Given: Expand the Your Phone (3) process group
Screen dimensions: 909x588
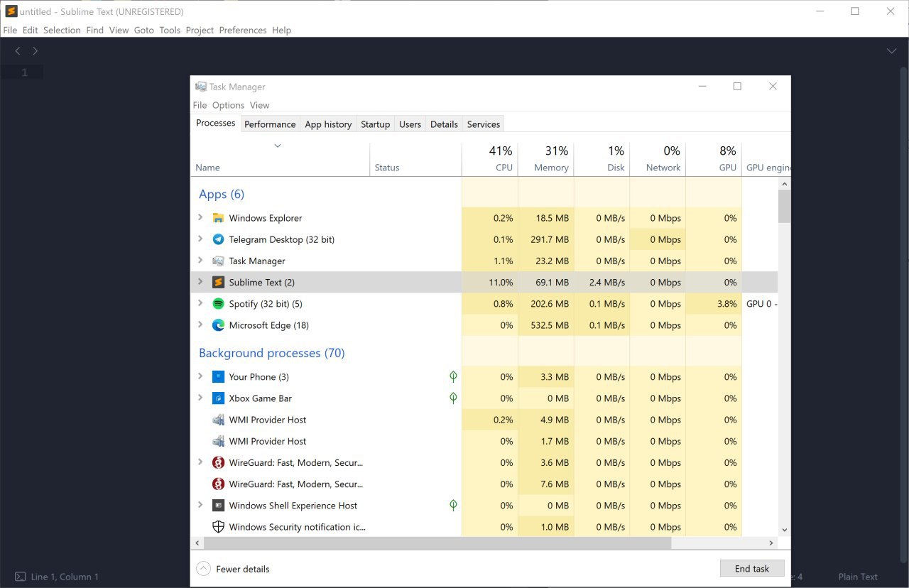Looking at the screenshot, I should (200, 377).
